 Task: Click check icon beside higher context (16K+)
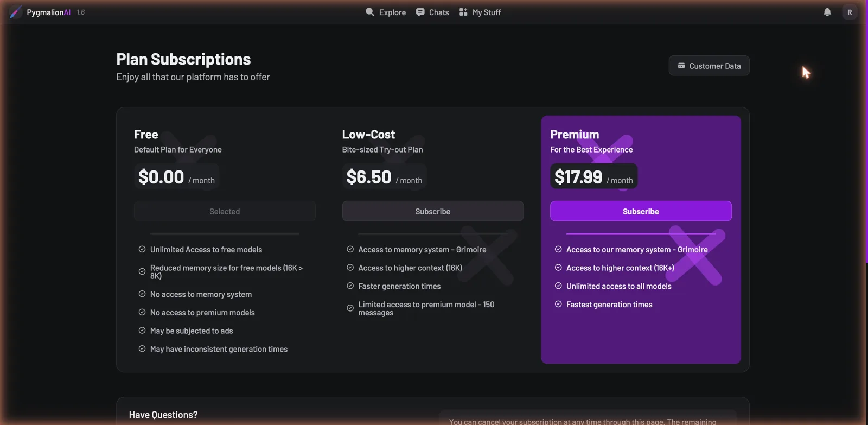558,268
